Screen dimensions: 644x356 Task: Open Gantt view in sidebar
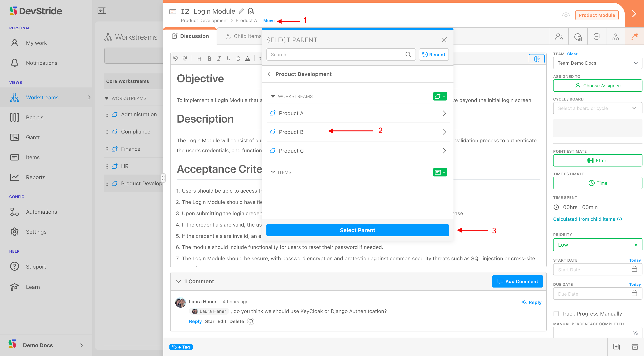click(33, 137)
